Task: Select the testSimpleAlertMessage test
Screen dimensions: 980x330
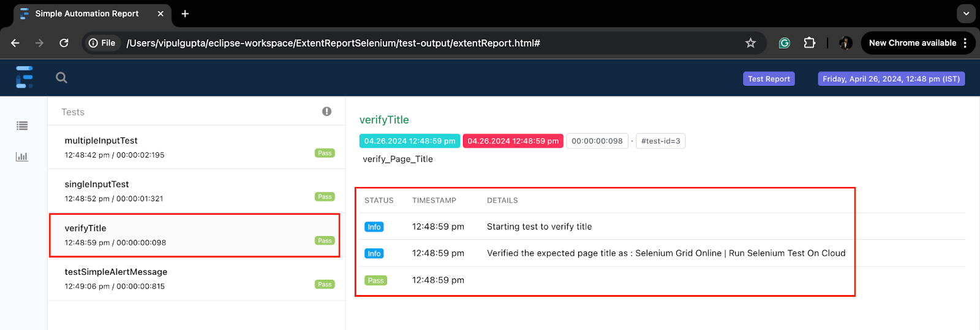Action: 196,278
